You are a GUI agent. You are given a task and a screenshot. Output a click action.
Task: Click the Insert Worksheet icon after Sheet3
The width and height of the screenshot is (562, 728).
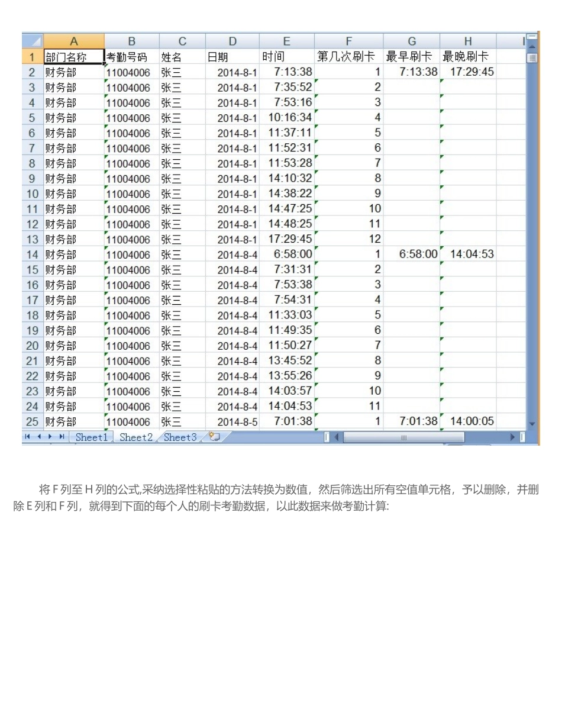214,437
